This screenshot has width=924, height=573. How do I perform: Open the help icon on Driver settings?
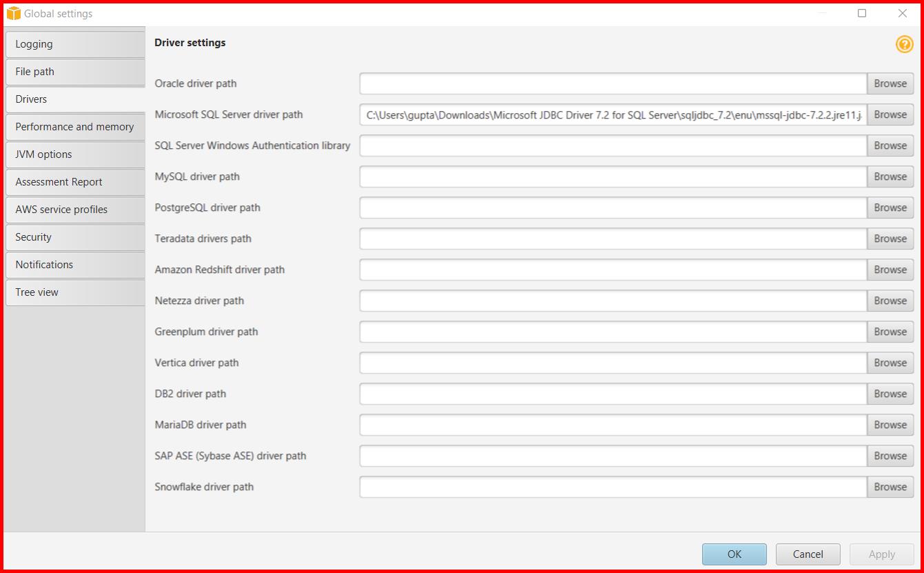click(904, 43)
